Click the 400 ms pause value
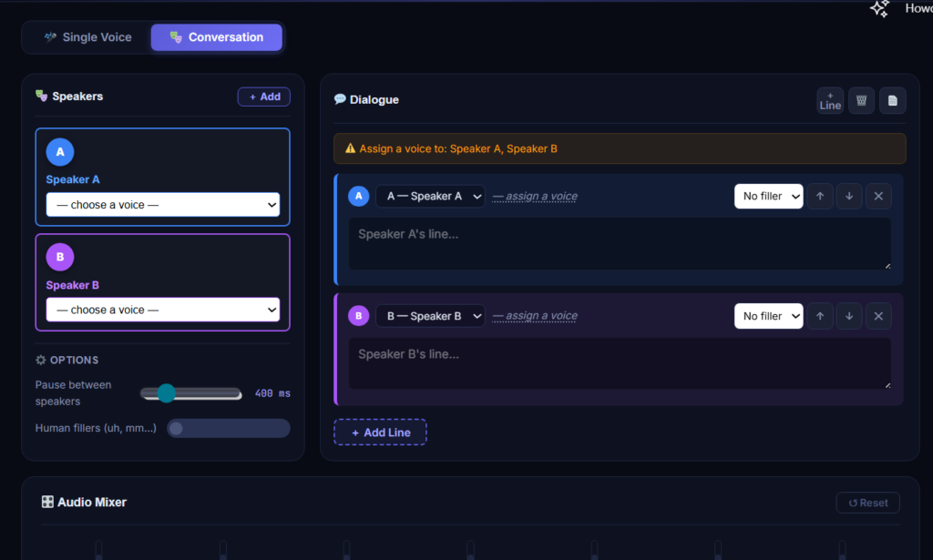933x560 pixels. click(272, 393)
